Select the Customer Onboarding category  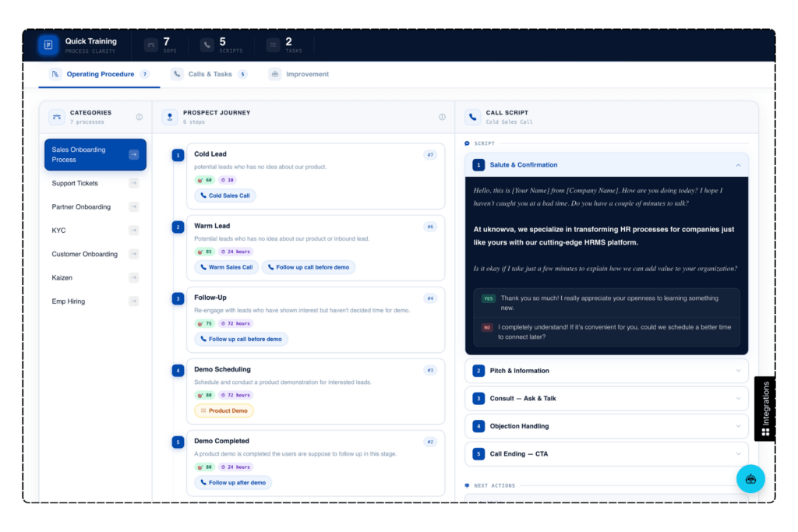pos(86,254)
